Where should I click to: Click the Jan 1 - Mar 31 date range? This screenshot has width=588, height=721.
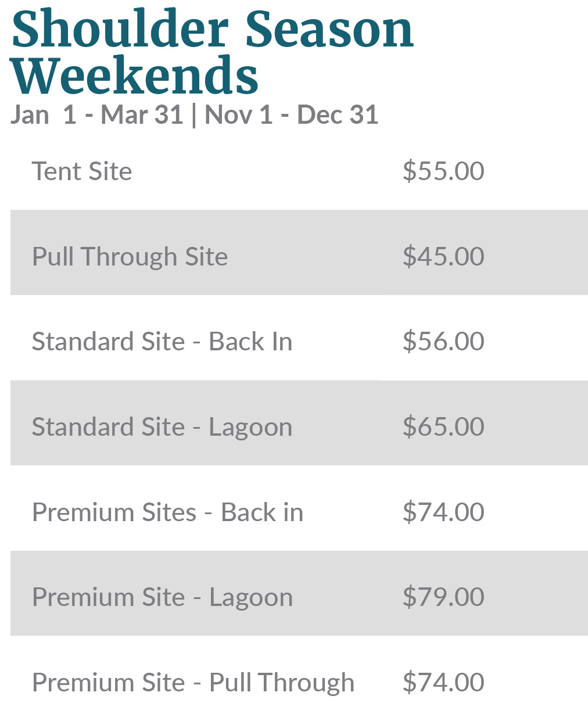point(97,114)
